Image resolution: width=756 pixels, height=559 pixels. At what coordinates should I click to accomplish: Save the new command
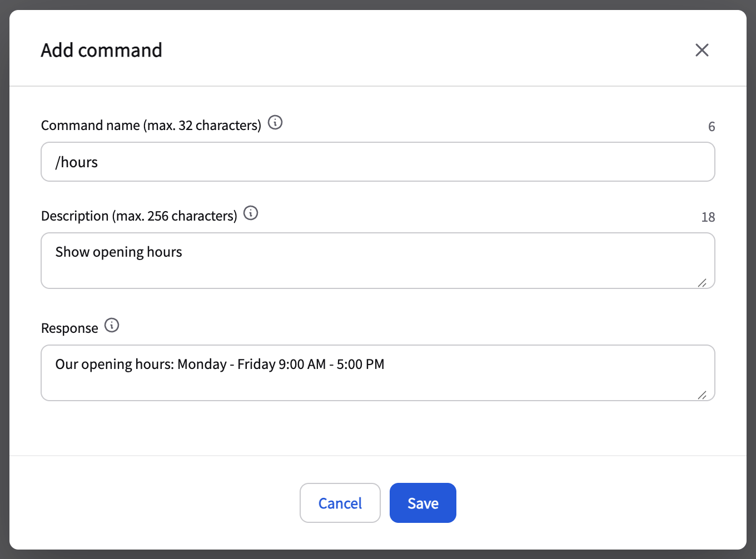422,503
